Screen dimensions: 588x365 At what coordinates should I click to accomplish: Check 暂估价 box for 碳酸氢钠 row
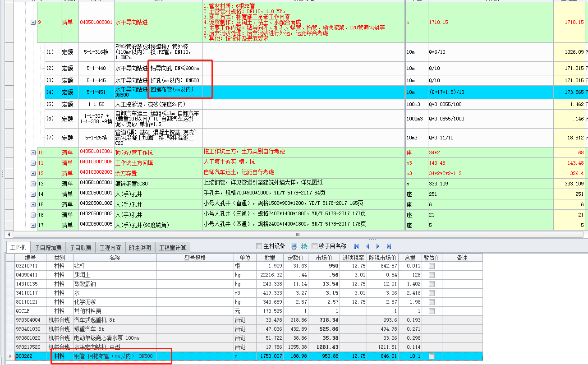(x=432, y=284)
